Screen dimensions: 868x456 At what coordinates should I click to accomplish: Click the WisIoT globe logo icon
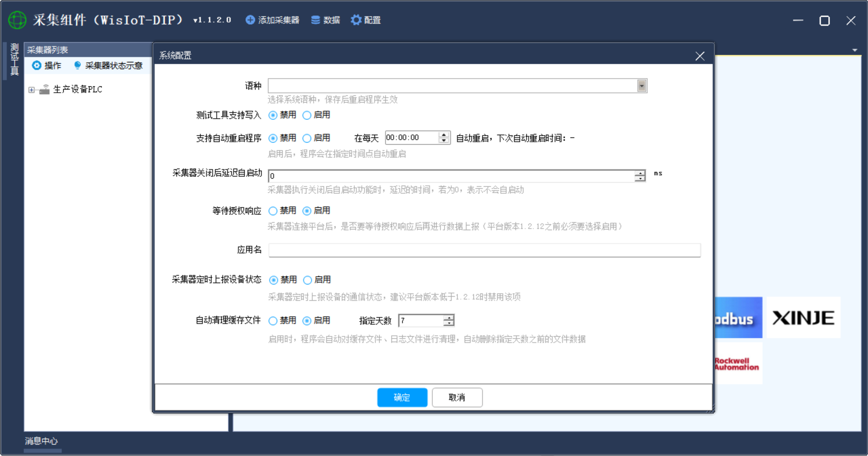pyautogui.click(x=17, y=20)
